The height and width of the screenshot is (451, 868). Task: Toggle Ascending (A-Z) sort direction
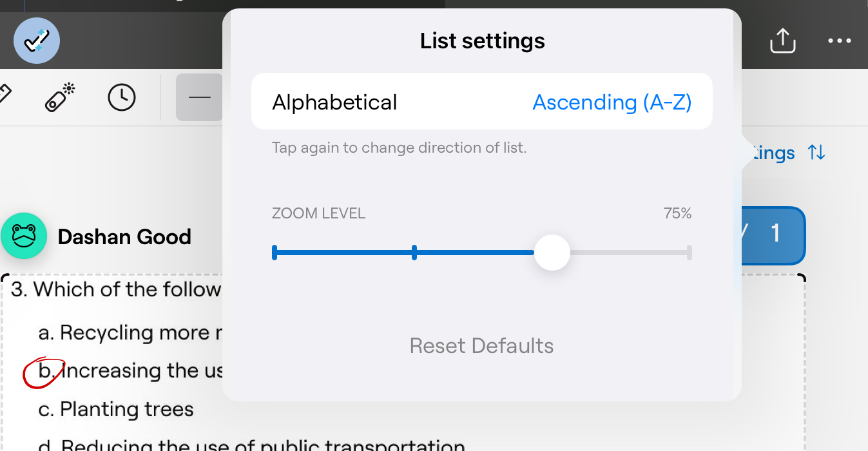pyautogui.click(x=612, y=102)
